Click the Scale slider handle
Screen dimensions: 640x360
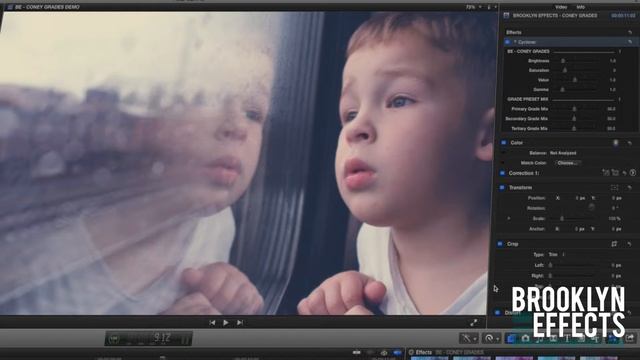click(x=562, y=219)
